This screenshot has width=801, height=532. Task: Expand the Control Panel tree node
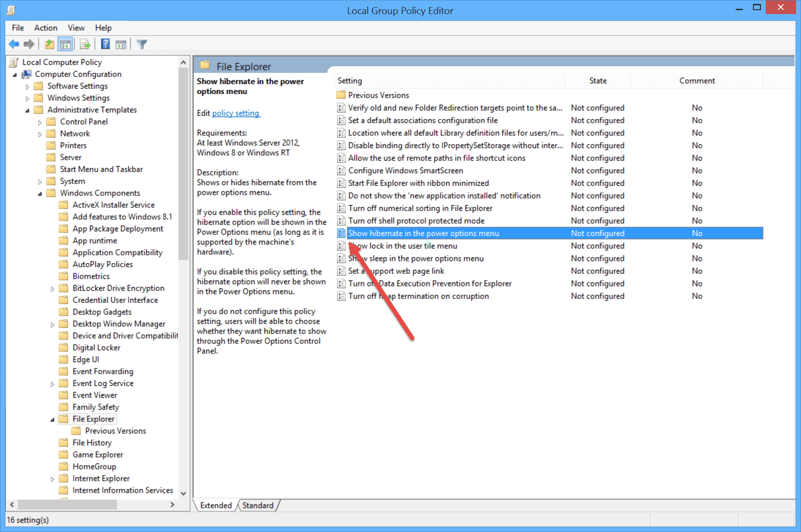click(x=40, y=122)
